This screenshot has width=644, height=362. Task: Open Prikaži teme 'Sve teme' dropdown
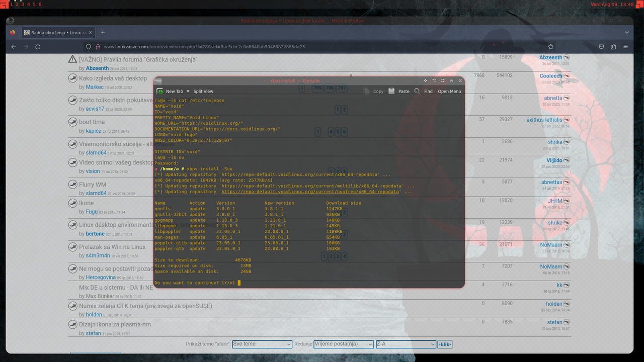tap(262, 344)
